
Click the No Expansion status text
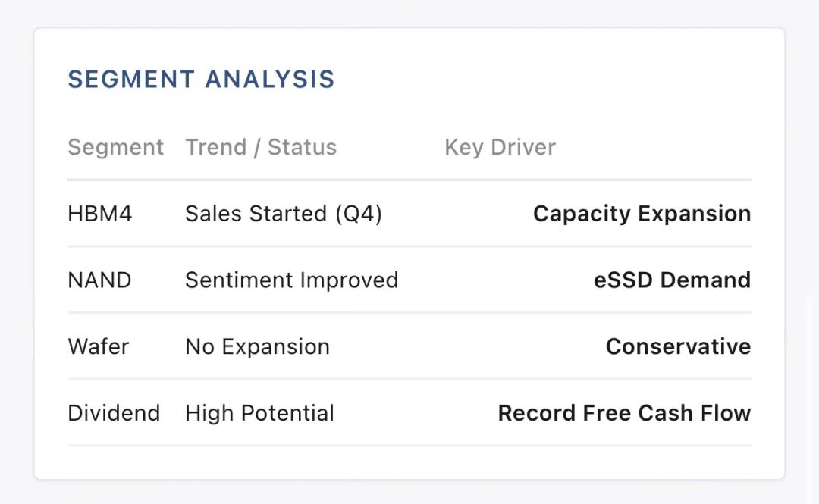[257, 347]
